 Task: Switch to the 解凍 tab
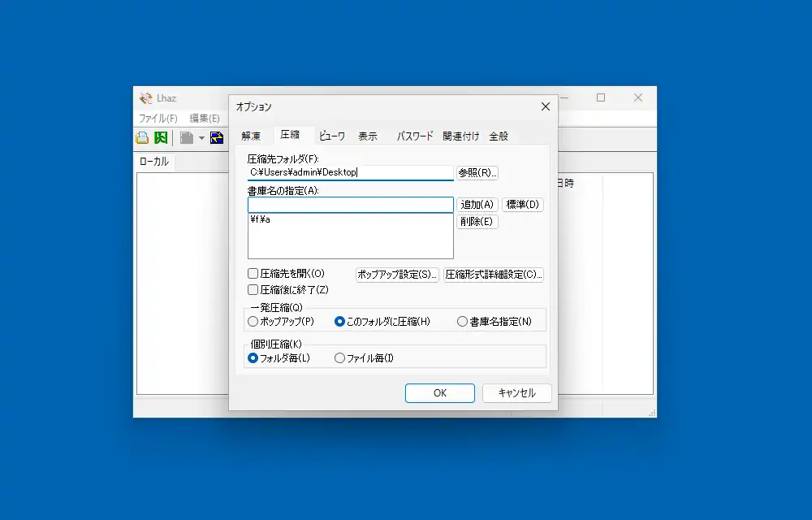251,136
